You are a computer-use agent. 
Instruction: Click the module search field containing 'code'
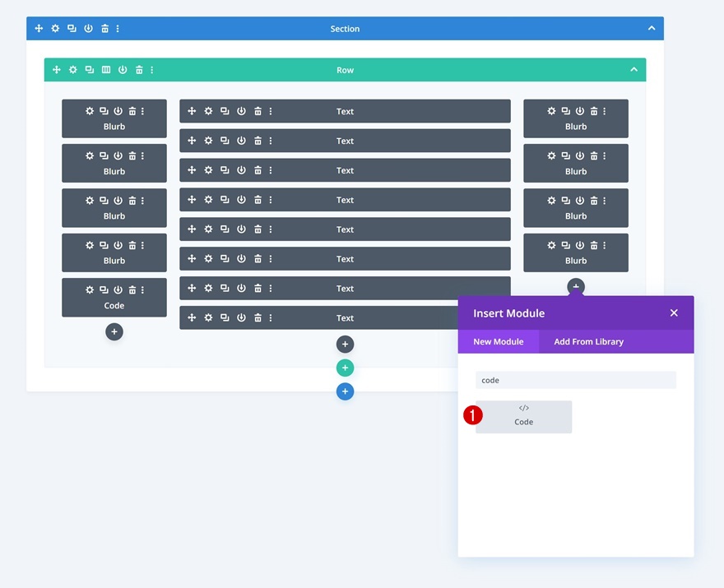click(x=576, y=380)
